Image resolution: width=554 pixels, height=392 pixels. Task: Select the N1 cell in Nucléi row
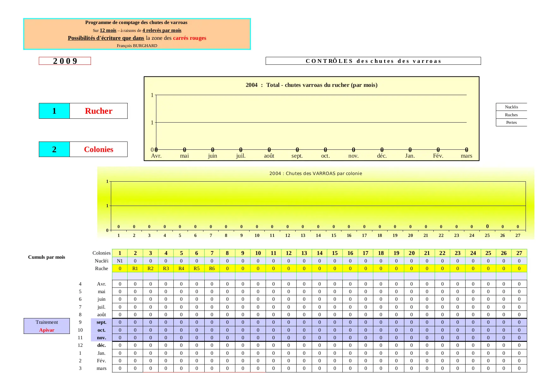(120, 261)
